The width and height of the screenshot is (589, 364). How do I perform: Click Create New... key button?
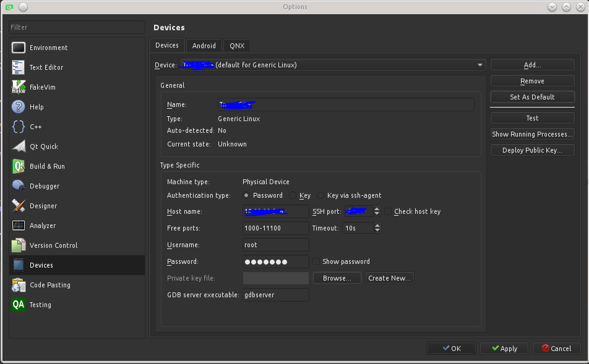pyautogui.click(x=390, y=278)
